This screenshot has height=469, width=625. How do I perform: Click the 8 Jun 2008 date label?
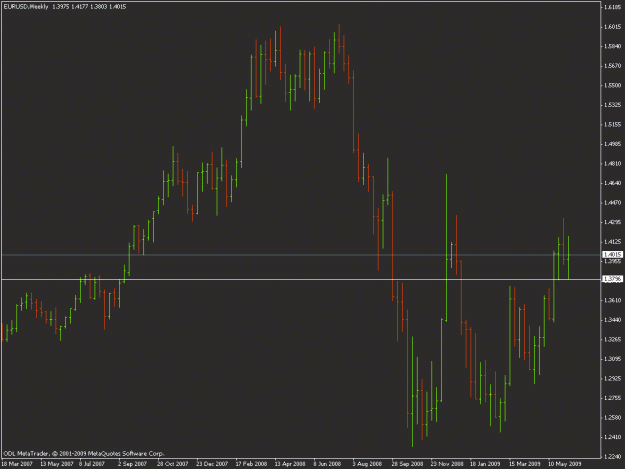(327, 464)
